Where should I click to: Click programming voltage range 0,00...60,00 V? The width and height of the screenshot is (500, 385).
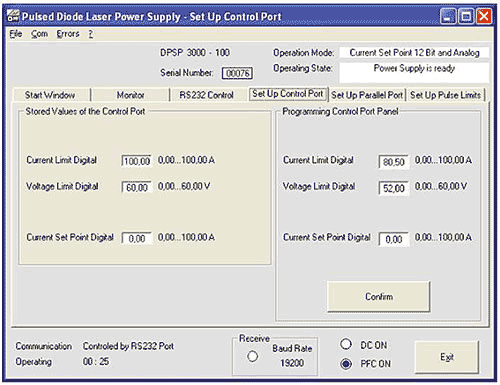pos(441,186)
